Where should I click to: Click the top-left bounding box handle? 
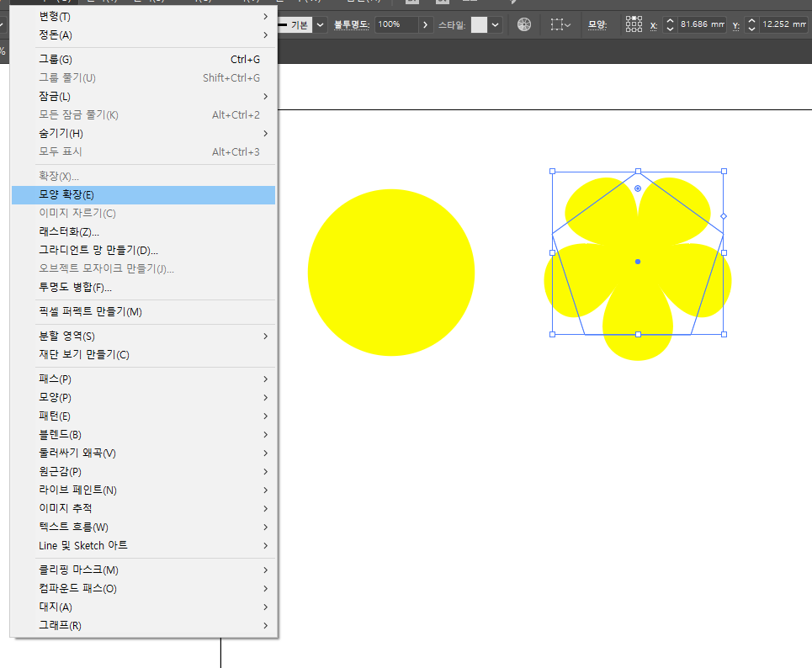point(553,171)
